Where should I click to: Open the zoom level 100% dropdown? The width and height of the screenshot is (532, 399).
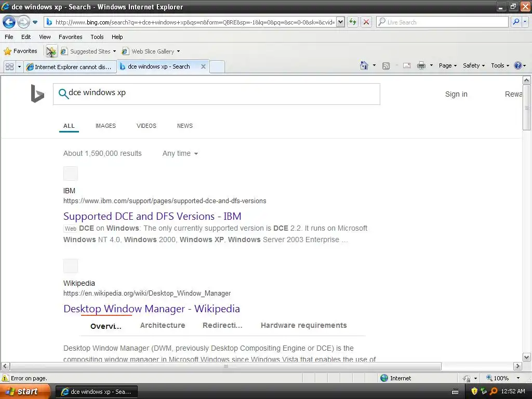point(518,378)
